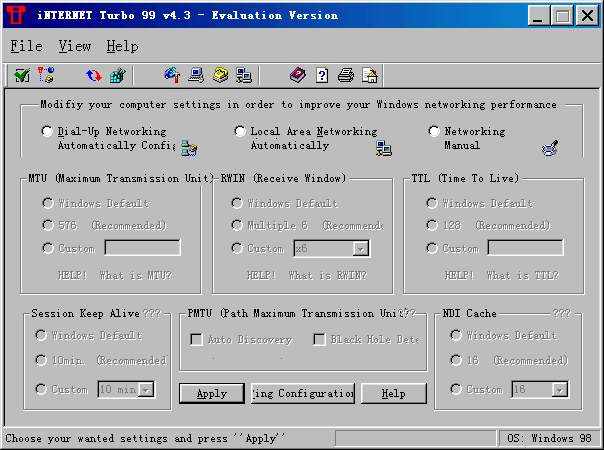Click the red-blue refresh arrows toolbar icon
Viewport: 604px width, 450px height.
coord(94,76)
